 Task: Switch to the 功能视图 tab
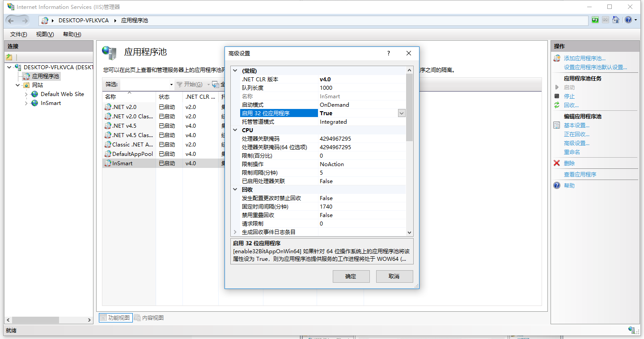(115, 318)
